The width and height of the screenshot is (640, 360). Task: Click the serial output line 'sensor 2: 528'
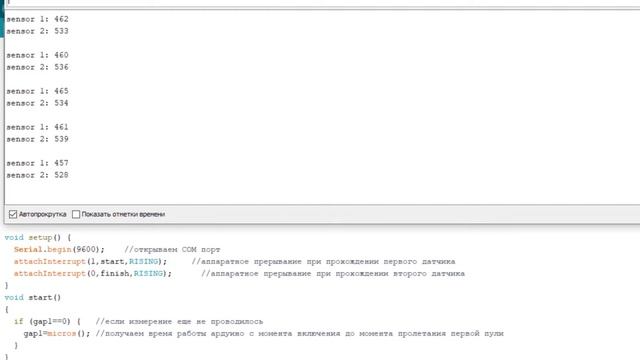tap(37, 175)
